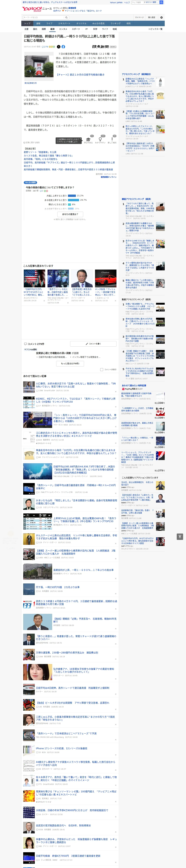Screen dimensions: 186x868
Task: Open 読売新聞オンライン link below update time
Action: 109,177
